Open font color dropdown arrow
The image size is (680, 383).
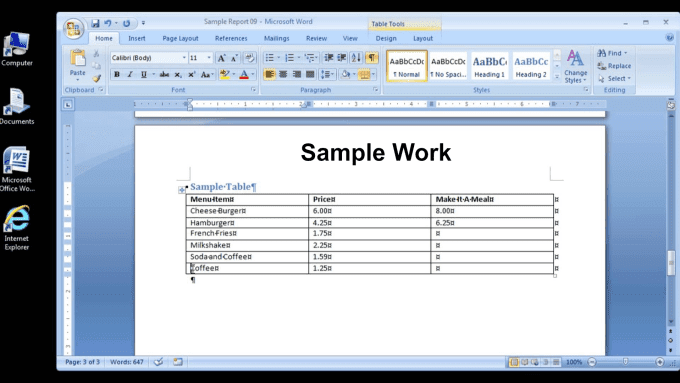(252, 75)
